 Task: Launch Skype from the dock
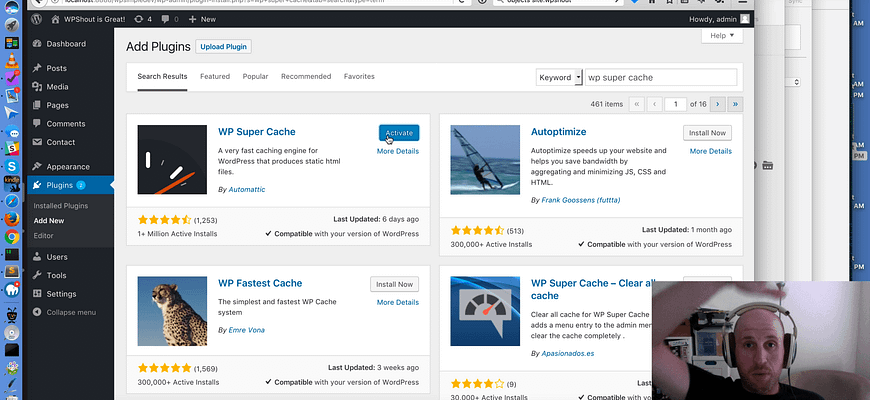click(x=12, y=166)
